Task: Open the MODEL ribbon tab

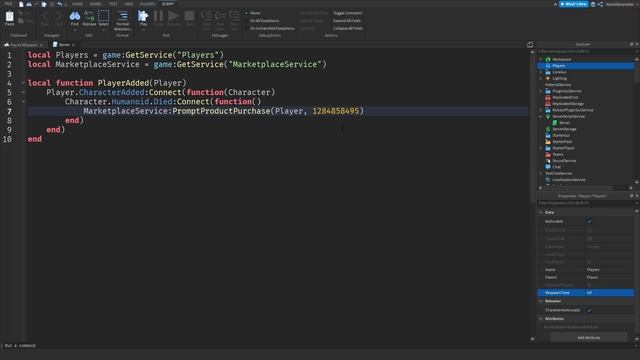Action: [x=96, y=4]
